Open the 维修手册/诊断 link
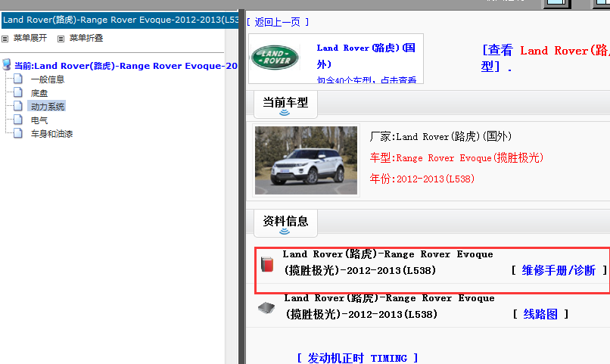The height and width of the screenshot is (364, 610). coord(559,270)
